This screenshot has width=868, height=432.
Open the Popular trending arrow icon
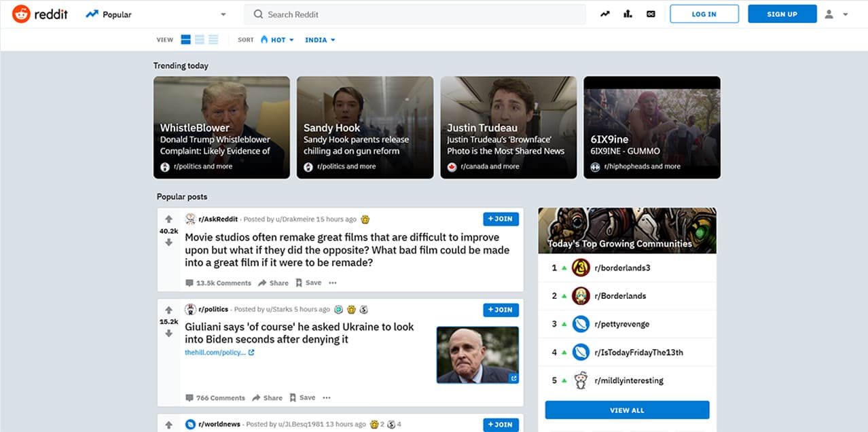(x=605, y=14)
